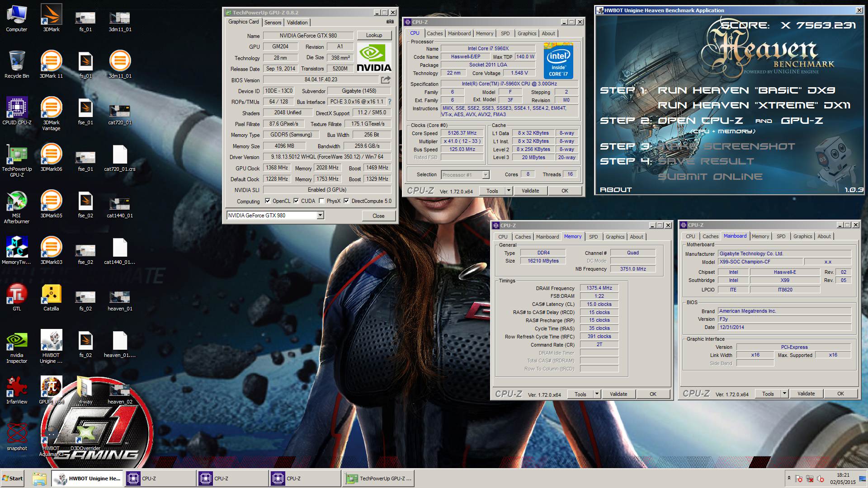Launch 3DMark Vantage desktop shortcut

(51, 114)
